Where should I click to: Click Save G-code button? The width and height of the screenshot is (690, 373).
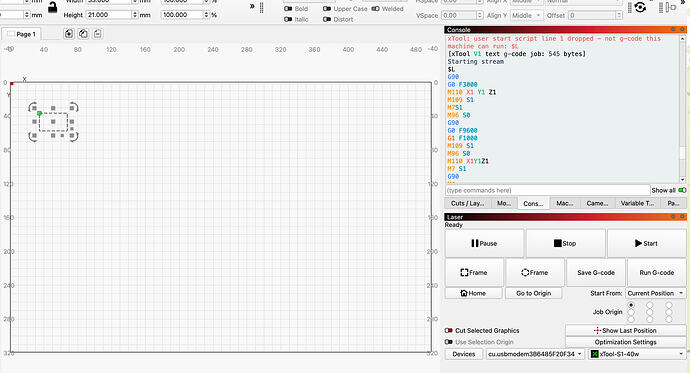point(596,272)
